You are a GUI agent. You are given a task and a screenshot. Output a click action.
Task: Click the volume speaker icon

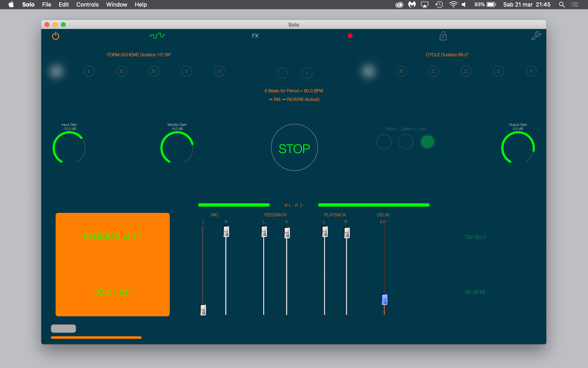(464, 4)
